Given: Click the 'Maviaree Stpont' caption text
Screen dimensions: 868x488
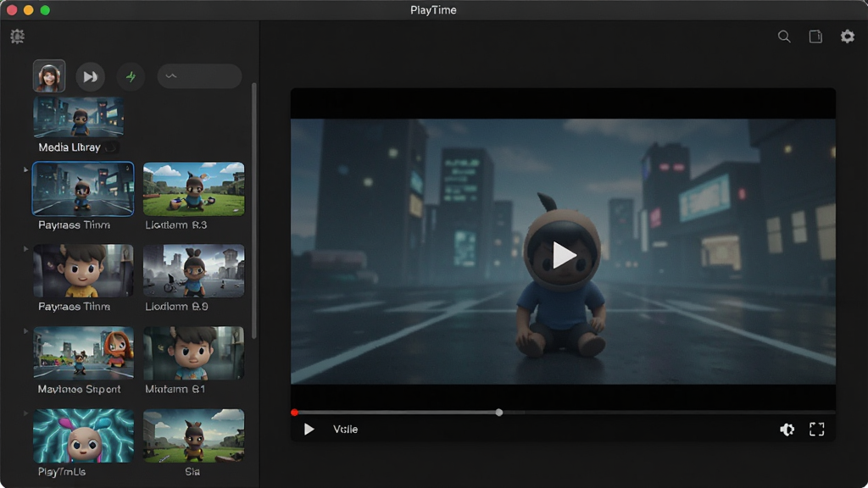Looking at the screenshot, I should 79,389.
